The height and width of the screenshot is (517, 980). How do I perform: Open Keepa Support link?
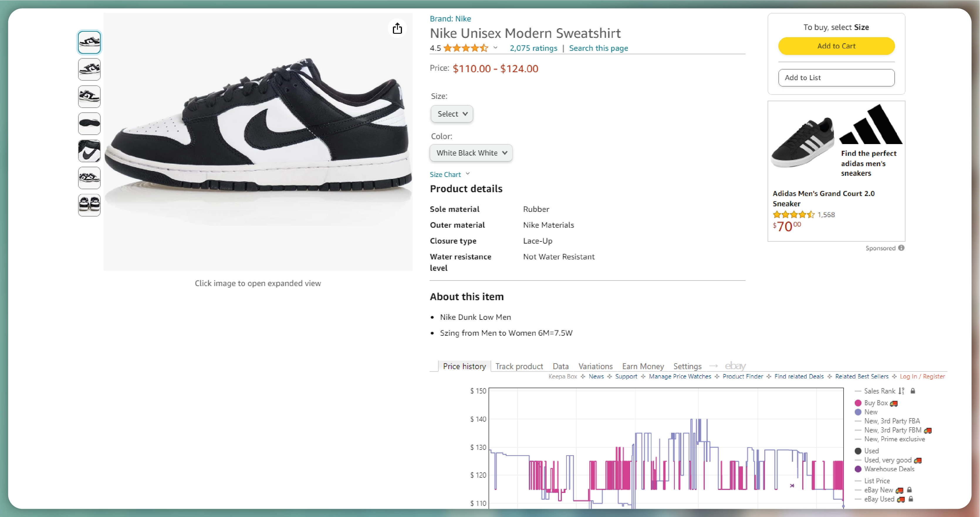tap(626, 376)
